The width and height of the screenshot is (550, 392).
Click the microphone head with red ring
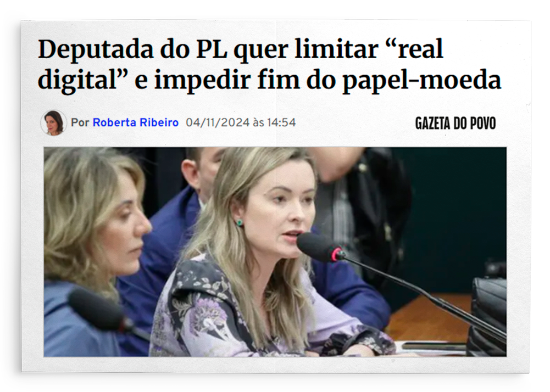coord(320,248)
